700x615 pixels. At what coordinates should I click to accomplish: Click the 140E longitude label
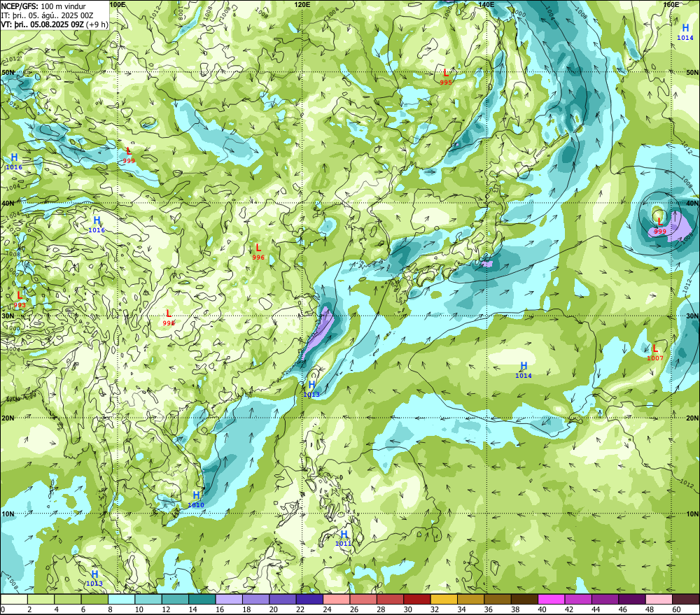coord(486,4)
